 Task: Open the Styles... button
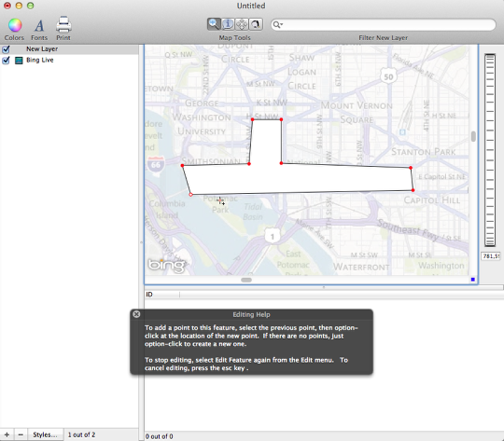pos(46,434)
